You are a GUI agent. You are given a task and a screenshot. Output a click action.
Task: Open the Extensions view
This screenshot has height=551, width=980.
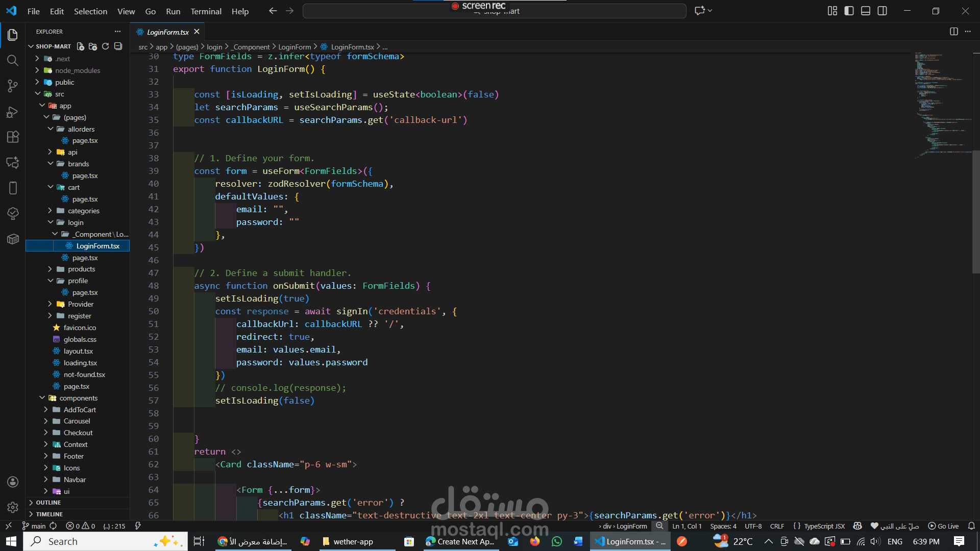pos(13,137)
